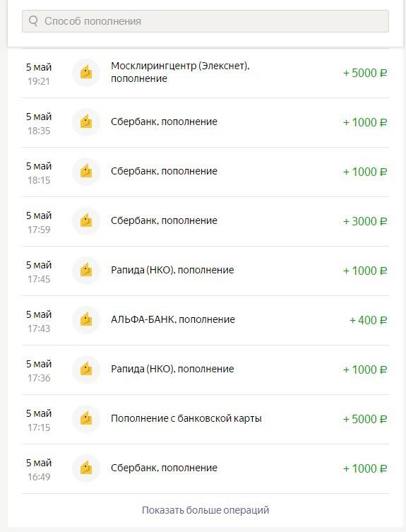Click wallet icon of 18:15 Сбербанк operation
406x532 pixels.
(x=86, y=172)
